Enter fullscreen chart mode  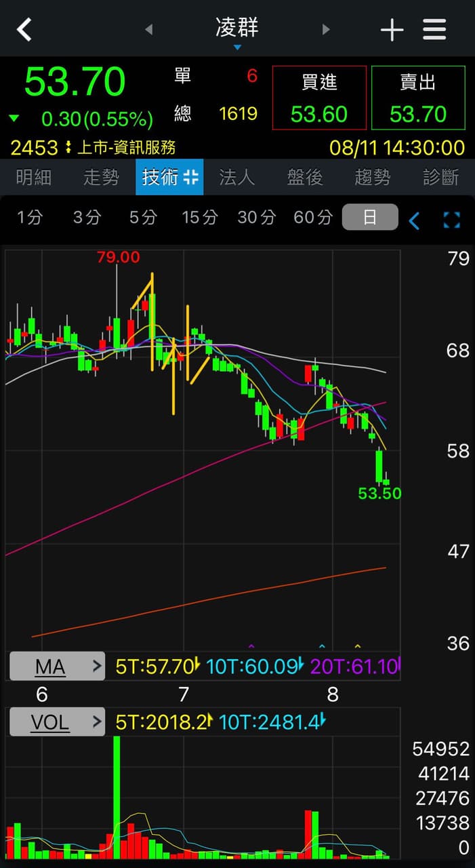[x=451, y=220]
